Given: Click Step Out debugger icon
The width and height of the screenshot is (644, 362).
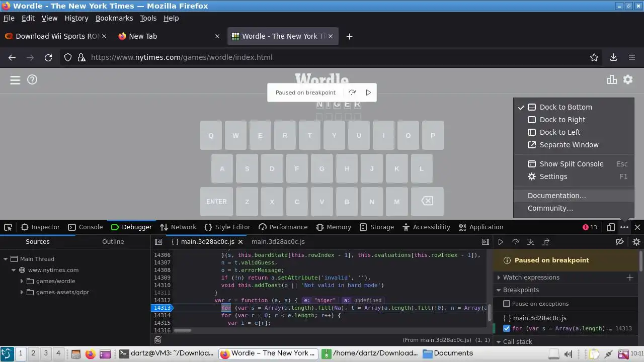Looking at the screenshot, I should [546, 242].
